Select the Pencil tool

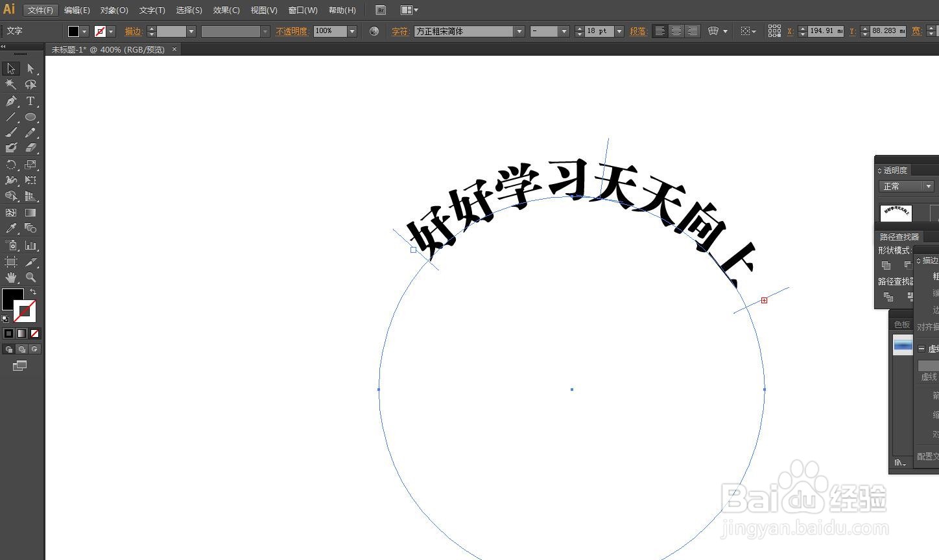pos(30,132)
